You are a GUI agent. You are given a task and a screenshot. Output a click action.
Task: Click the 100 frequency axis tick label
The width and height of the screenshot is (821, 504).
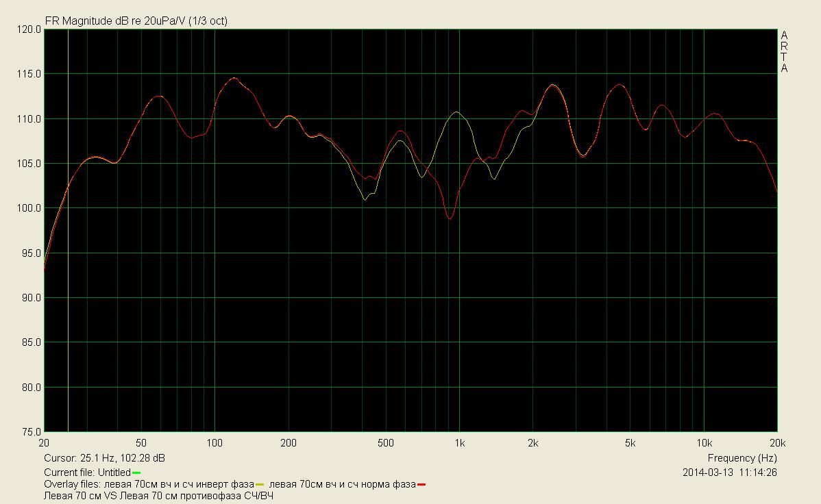coord(215,442)
